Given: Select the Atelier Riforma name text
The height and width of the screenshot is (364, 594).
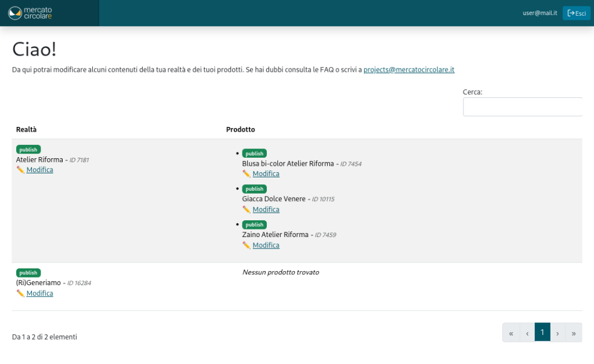Looking at the screenshot, I should 39,159.
